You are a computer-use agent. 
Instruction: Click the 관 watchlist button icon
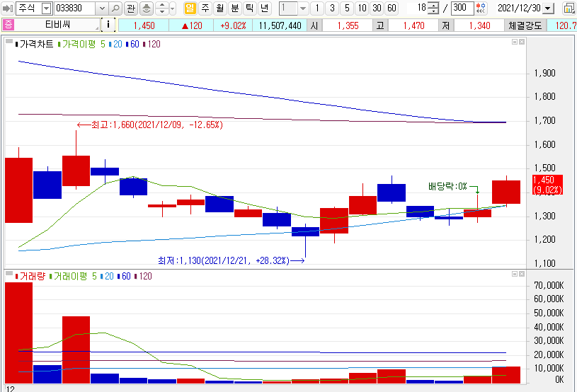[x=131, y=8]
